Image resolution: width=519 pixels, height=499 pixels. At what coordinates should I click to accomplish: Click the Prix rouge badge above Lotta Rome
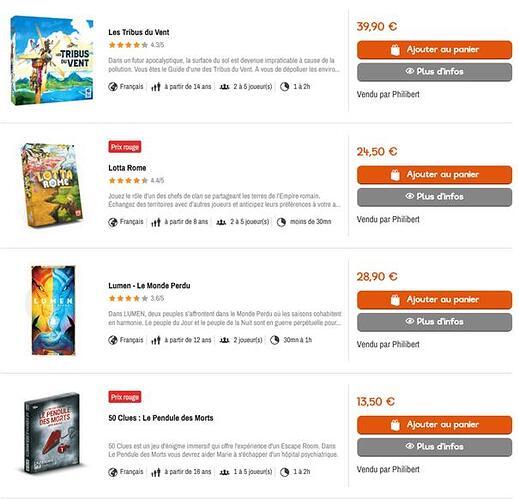pos(125,147)
